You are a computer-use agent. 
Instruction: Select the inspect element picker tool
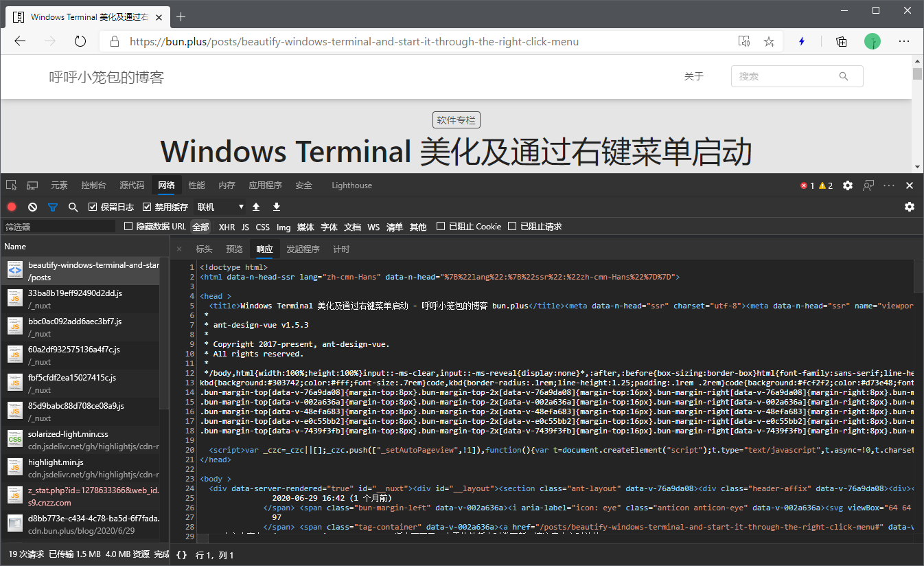click(12, 185)
